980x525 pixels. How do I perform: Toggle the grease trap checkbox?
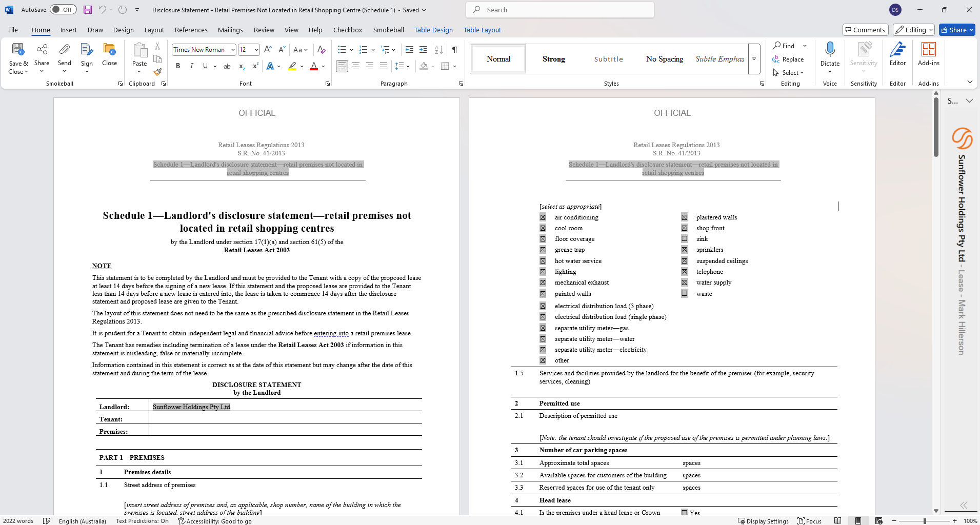click(x=543, y=250)
